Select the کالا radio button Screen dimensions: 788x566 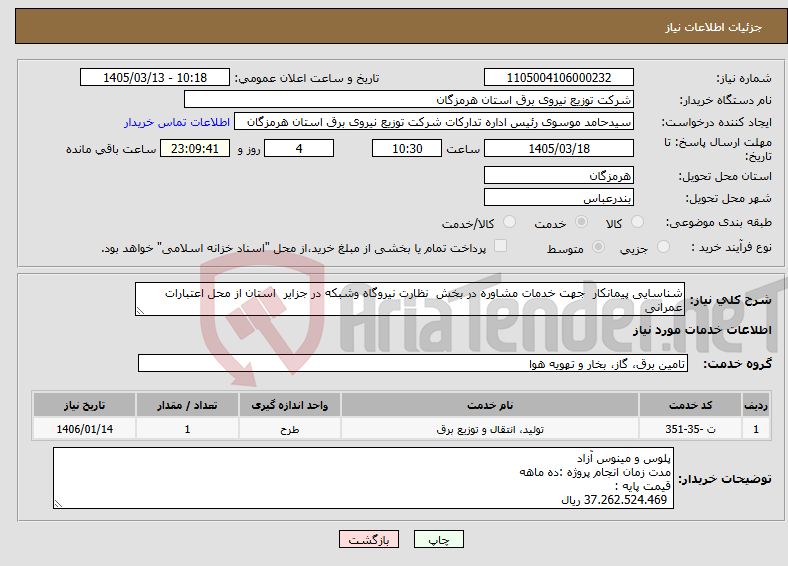[x=637, y=222]
